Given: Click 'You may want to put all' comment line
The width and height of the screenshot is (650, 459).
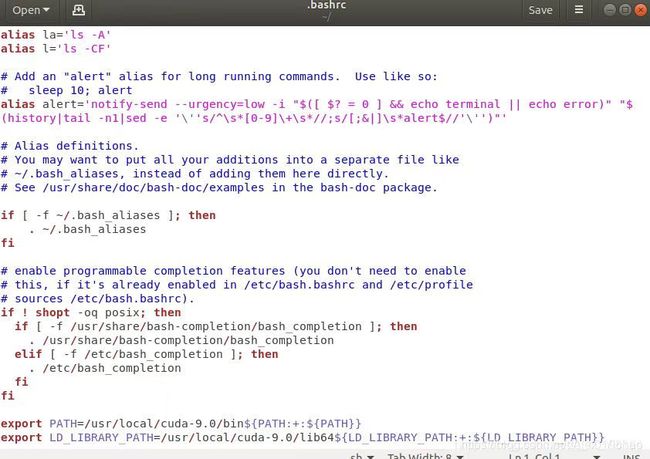Looking at the screenshot, I should 230,160.
